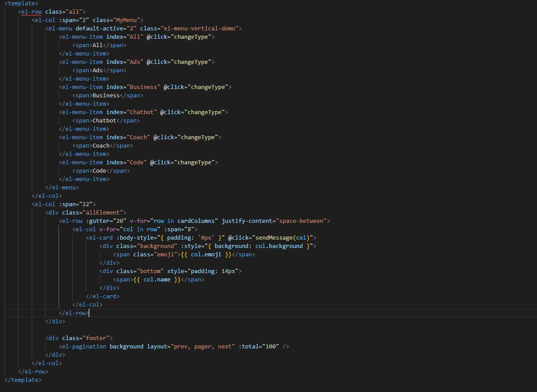The width and height of the screenshot is (537, 392).
Task: Click col.background in the style binding
Action: [x=279, y=246]
